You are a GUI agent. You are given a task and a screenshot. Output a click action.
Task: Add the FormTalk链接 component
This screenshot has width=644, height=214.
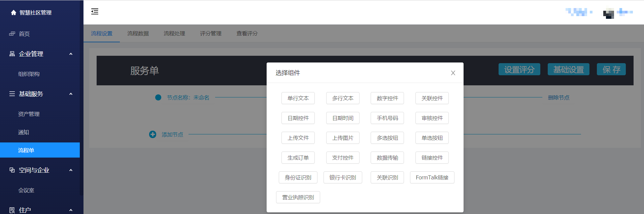[432, 177]
